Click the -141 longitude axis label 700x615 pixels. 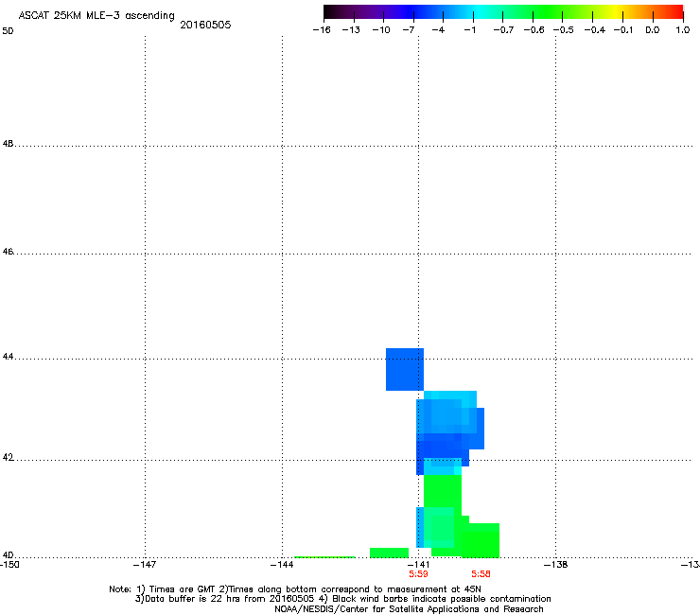(418, 565)
